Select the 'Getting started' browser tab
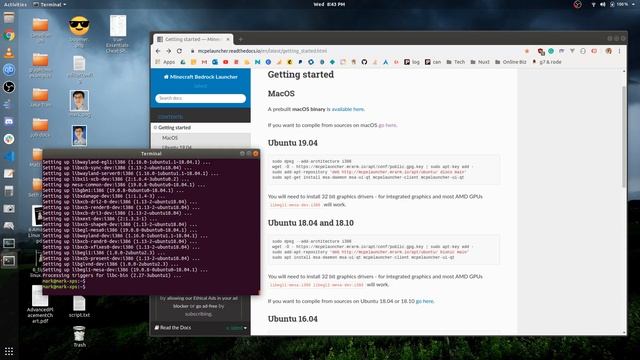The width and height of the screenshot is (640, 360). (193, 39)
